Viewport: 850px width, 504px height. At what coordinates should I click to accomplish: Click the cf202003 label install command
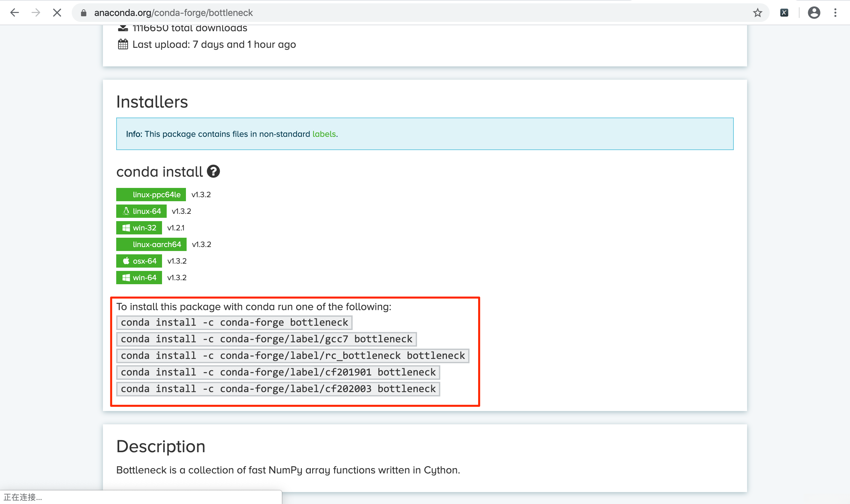click(x=278, y=389)
